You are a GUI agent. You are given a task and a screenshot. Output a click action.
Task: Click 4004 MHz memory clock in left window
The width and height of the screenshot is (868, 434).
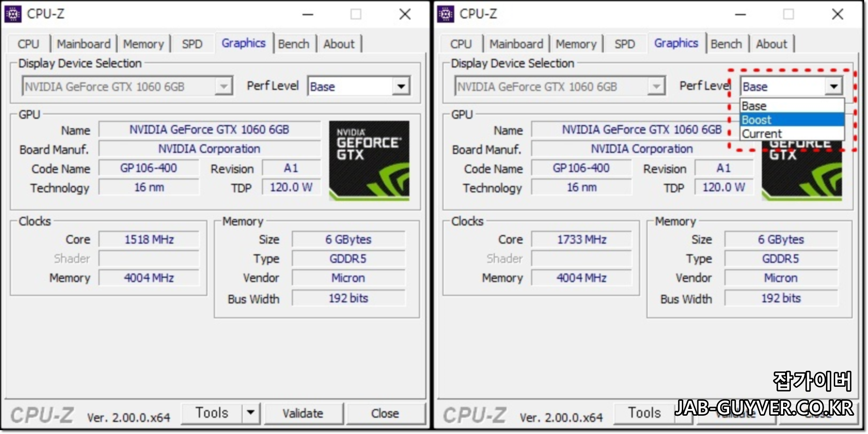[x=149, y=278]
